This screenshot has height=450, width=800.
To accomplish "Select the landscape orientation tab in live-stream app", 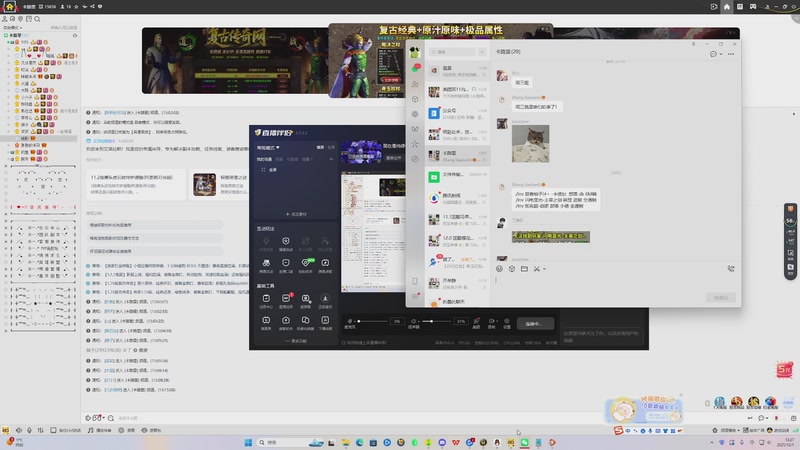I will click(x=320, y=147).
